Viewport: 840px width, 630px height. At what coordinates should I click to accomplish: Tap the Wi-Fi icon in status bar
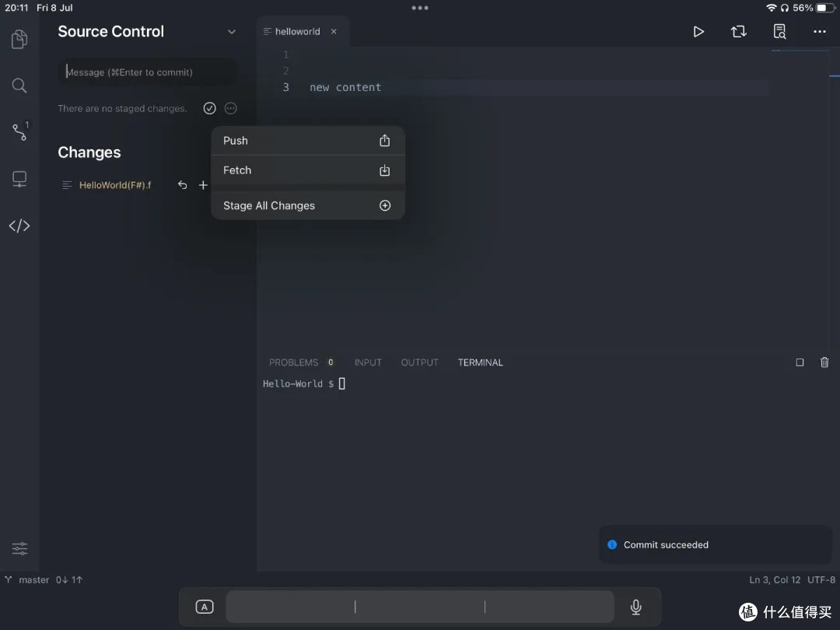pyautogui.click(x=771, y=8)
